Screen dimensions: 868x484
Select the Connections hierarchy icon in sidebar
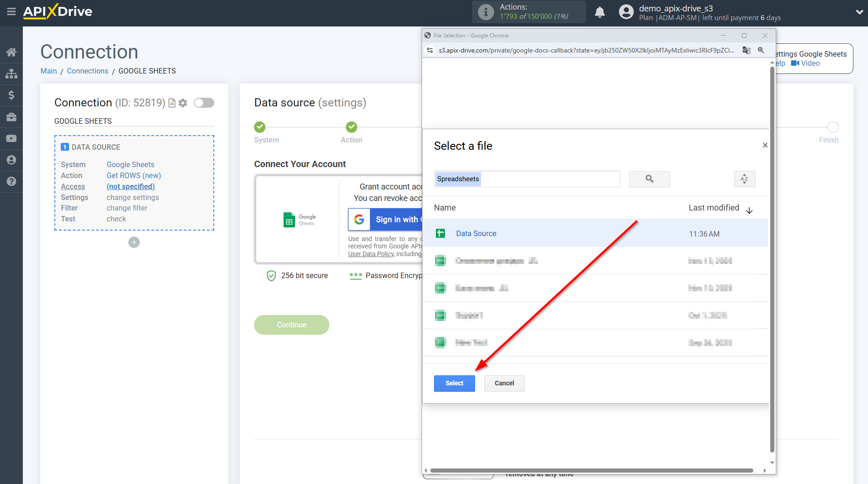pyautogui.click(x=11, y=74)
